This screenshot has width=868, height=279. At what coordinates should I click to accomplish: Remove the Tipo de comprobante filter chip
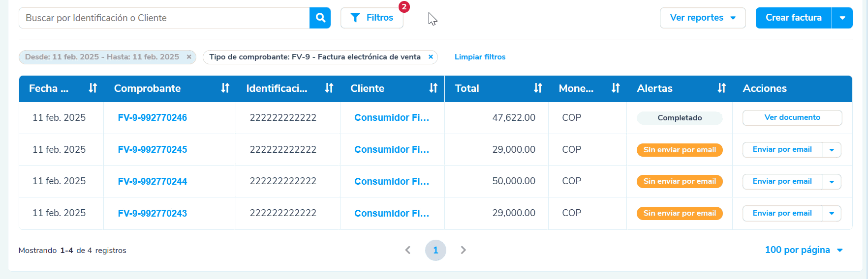(431, 57)
